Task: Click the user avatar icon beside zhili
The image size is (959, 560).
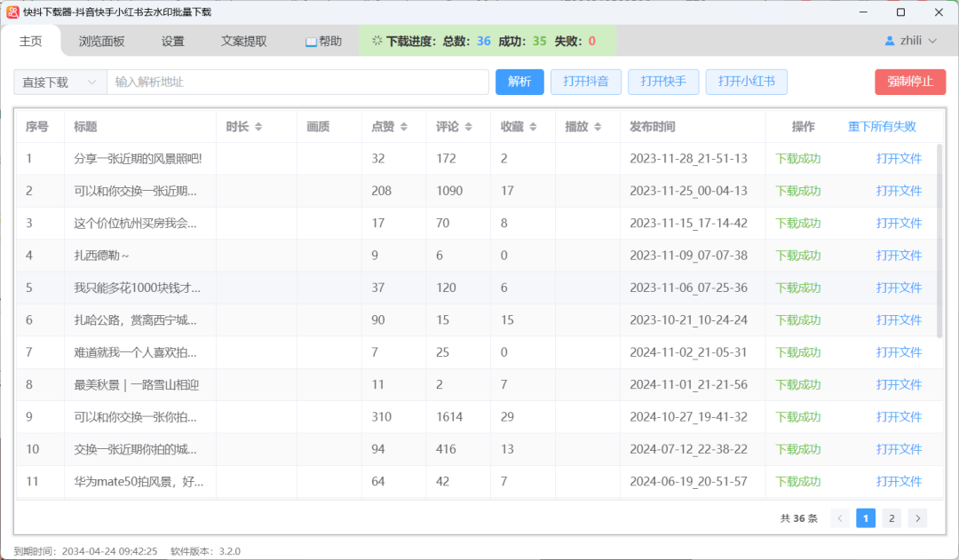Action: (x=890, y=41)
